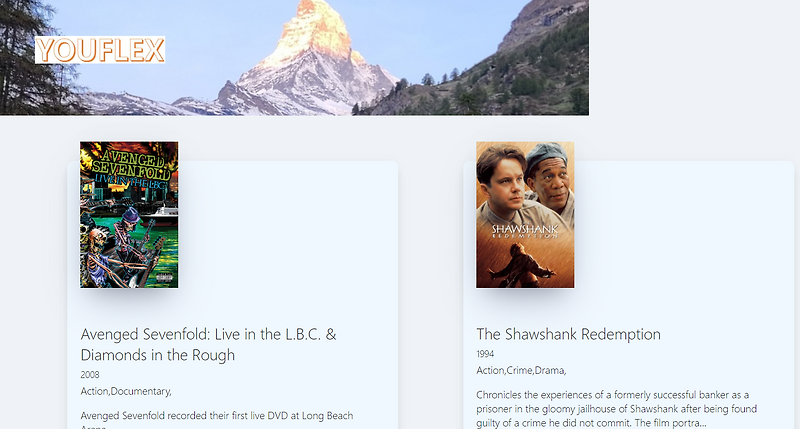Click the Action,Documentary genre text
Screen dimensions: 800x429
click(126, 391)
